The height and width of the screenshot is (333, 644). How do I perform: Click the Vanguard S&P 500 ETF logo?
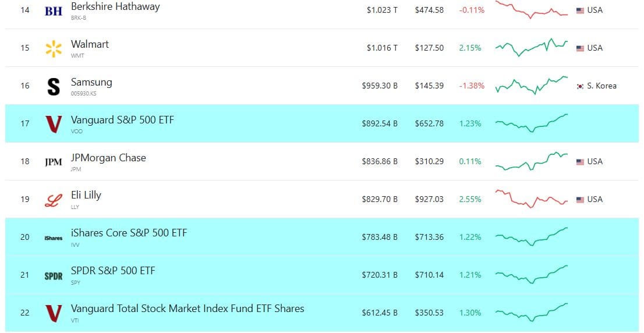click(x=54, y=124)
